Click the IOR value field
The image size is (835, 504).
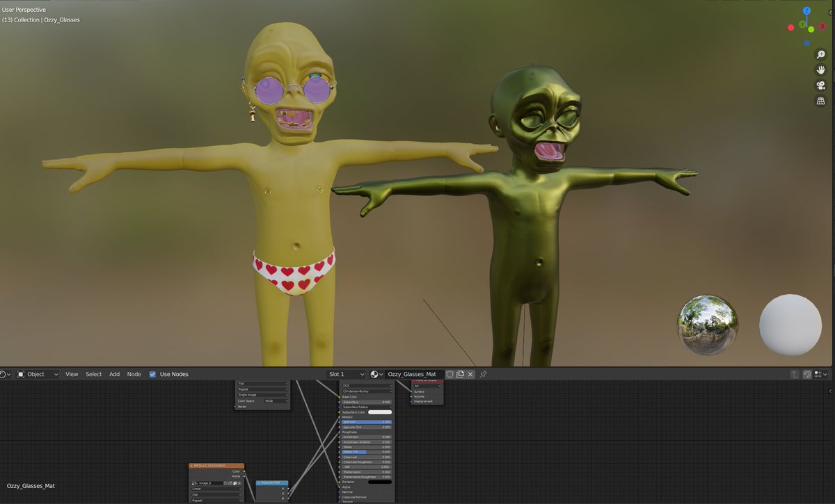tap(366, 467)
